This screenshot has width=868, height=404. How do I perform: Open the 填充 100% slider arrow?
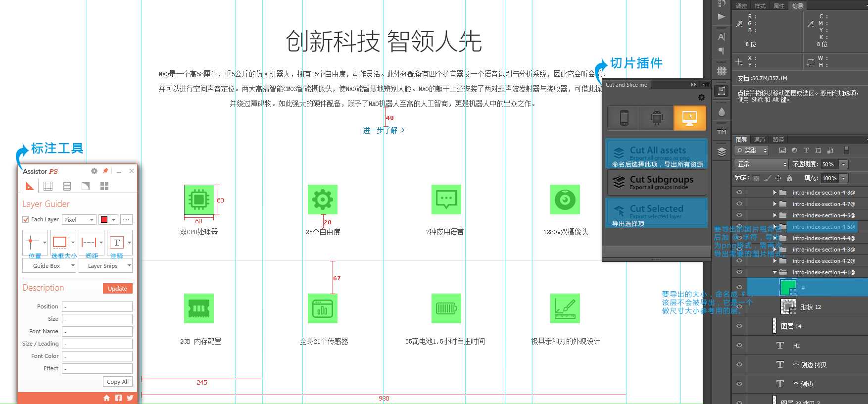click(x=844, y=178)
